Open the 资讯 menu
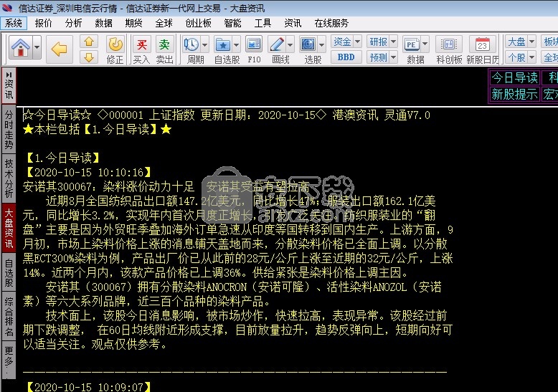This screenshot has height=392, width=558. [293, 23]
